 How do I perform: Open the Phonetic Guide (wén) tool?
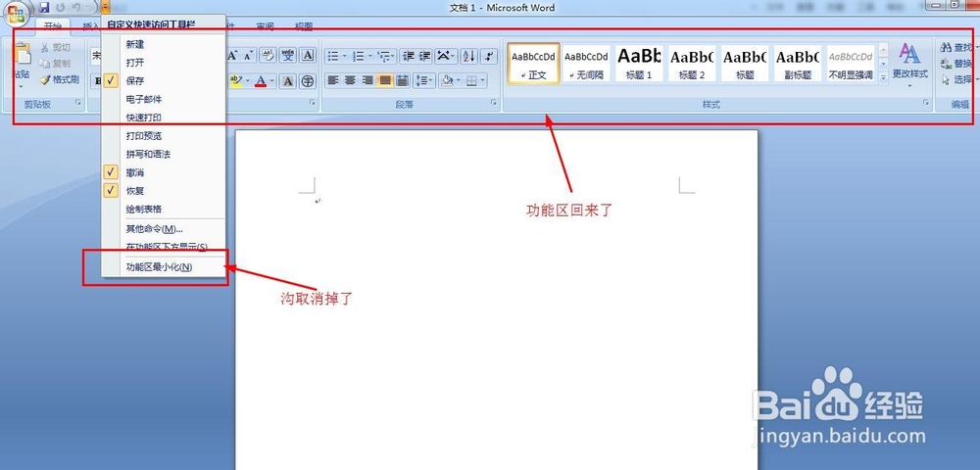(x=287, y=56)
